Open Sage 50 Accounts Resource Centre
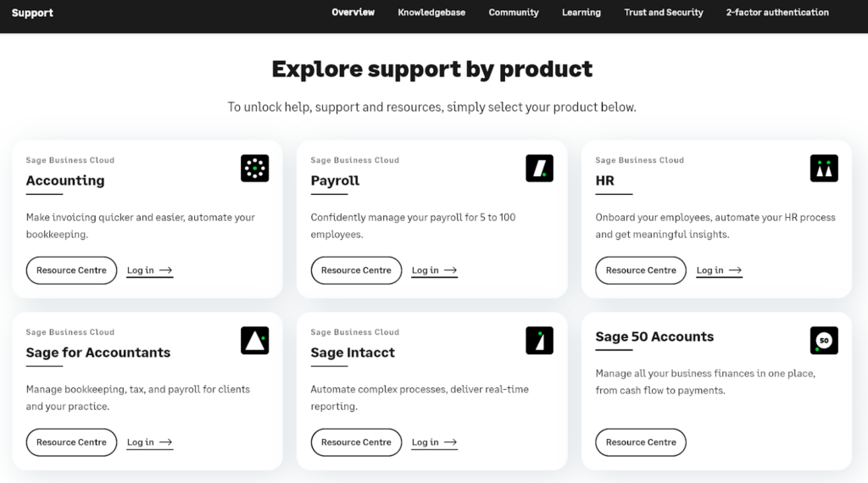868x483 pixels. pos(641,442)
